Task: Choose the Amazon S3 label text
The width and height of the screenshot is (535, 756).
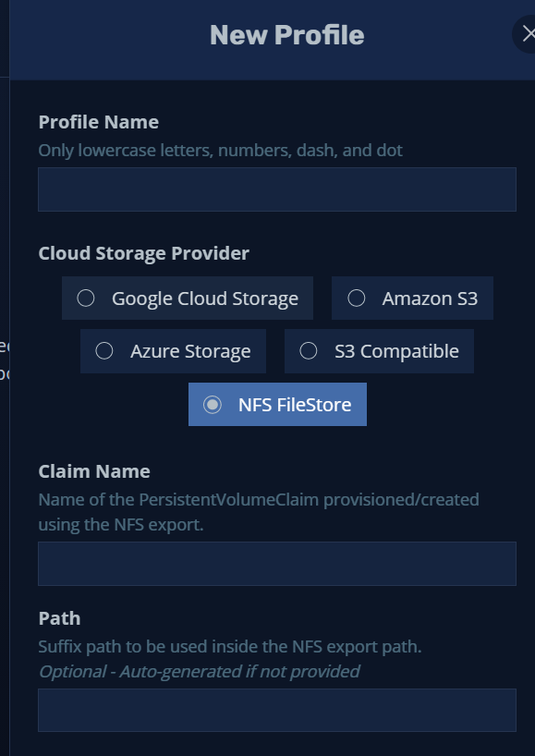Action: click(x=430, y=299)
